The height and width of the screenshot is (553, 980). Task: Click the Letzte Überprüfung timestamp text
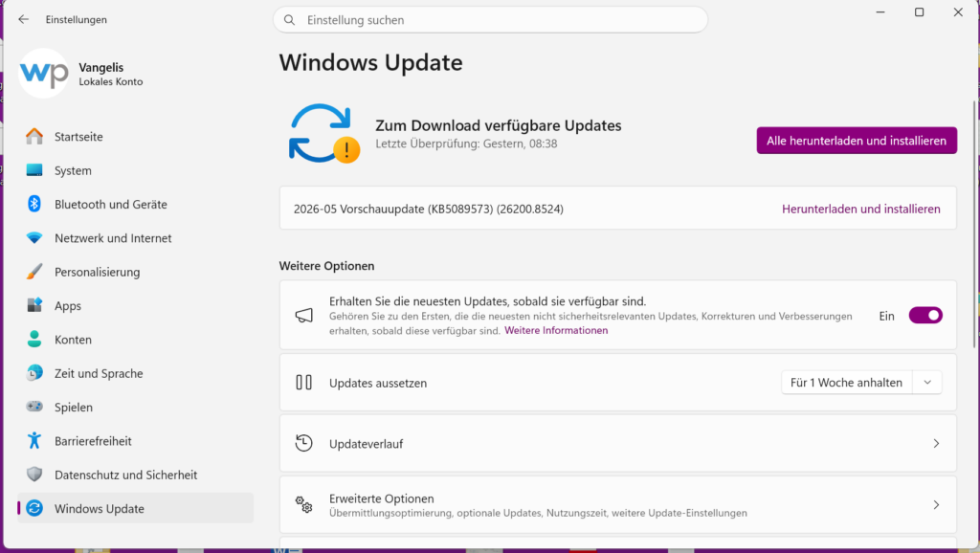click(466, 144)
